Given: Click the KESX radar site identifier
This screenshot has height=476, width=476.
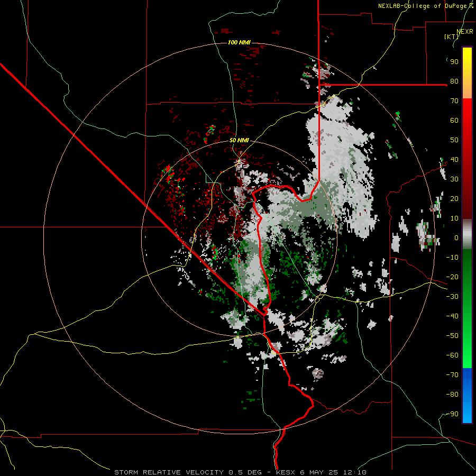Looking at the screenshot, I should [286, 472].
